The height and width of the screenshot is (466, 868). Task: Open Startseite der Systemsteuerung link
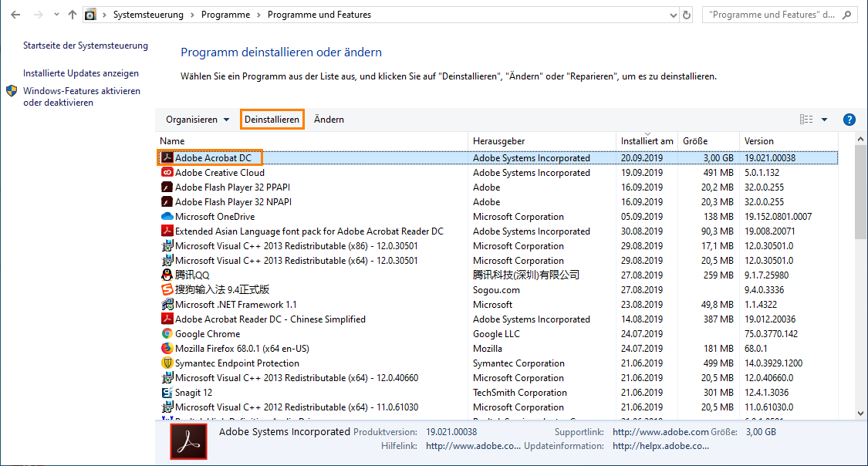point(86,46)
